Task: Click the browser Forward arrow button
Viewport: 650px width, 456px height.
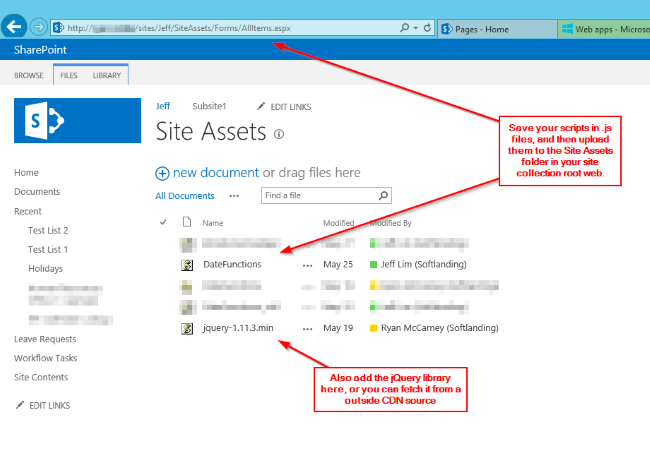Action: (39, 27)
